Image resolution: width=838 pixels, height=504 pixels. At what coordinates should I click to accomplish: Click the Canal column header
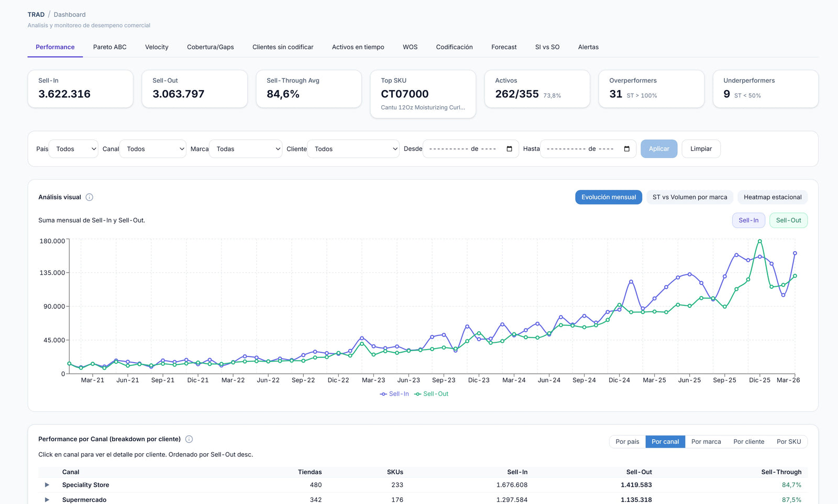coord(71,472)
